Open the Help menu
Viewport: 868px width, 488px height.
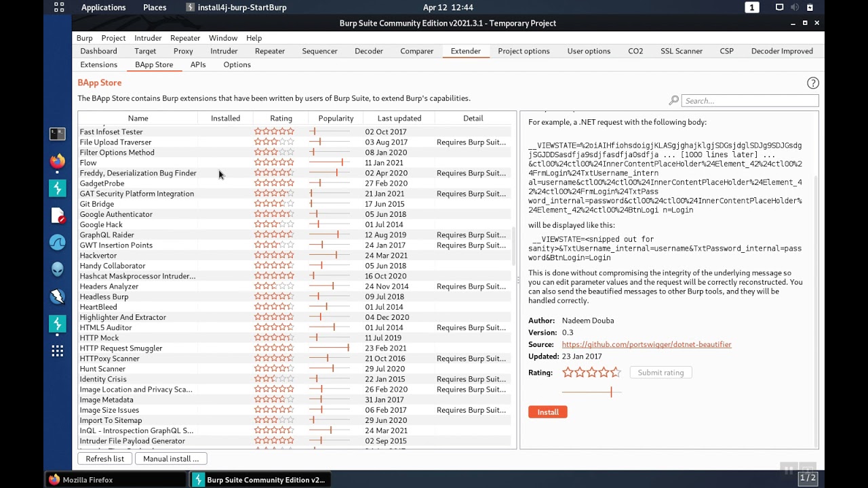click(x=254, y=38)
